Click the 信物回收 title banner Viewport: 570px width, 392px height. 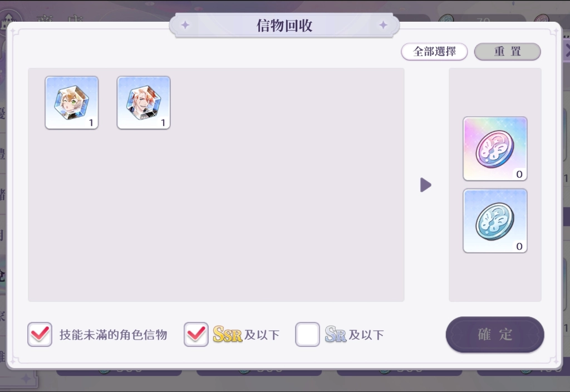[284, 26]
